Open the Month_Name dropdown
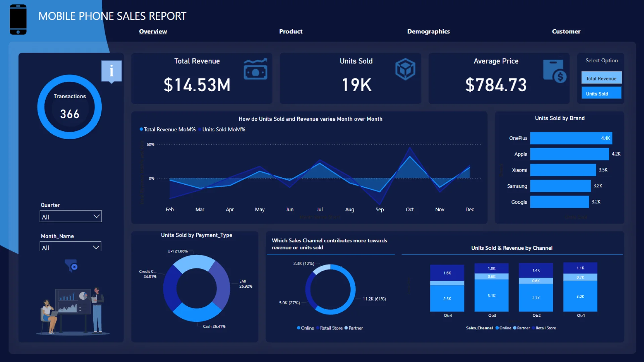 coord(70,247)
